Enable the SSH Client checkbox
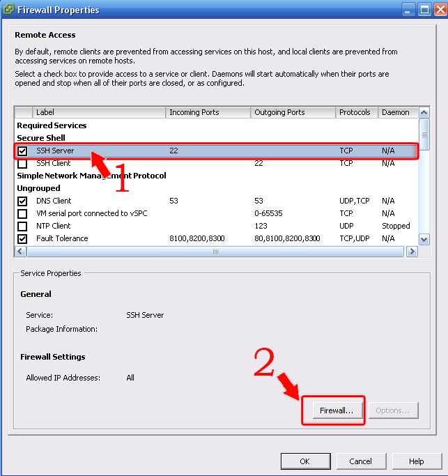Image resolution: width=448 pixels, height=476 pixels. 23,163
